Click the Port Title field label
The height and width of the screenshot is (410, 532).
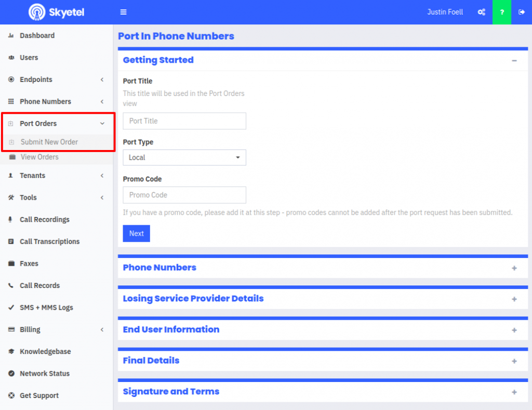[137, 81]
